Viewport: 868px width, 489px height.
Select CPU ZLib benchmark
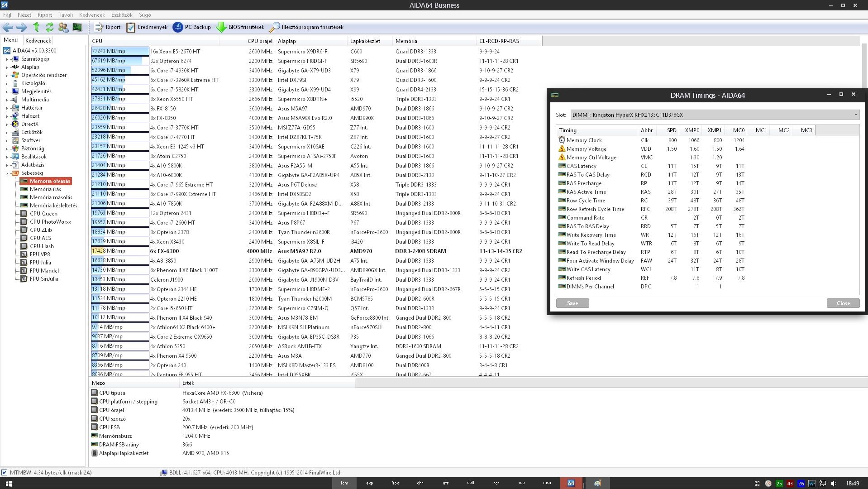[41, 230]
